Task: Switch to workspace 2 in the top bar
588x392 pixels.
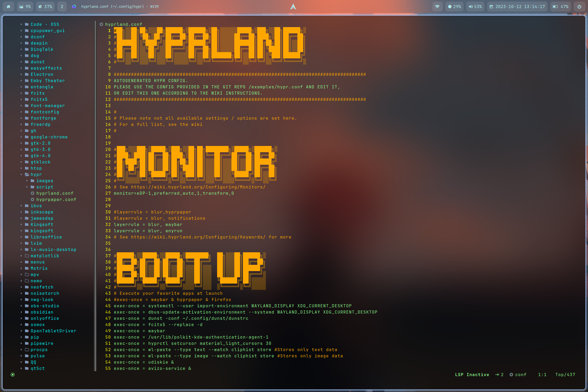Action: tap(62, 7)
